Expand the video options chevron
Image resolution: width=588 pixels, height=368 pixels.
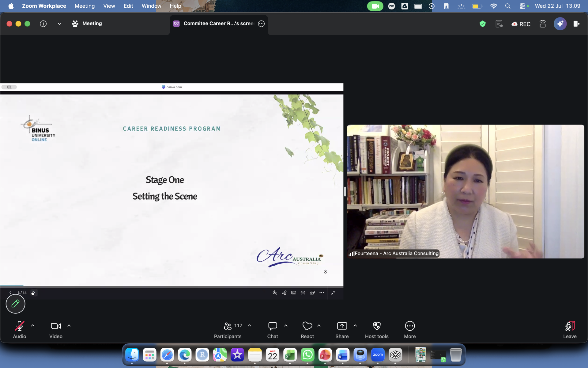[69, 326]
